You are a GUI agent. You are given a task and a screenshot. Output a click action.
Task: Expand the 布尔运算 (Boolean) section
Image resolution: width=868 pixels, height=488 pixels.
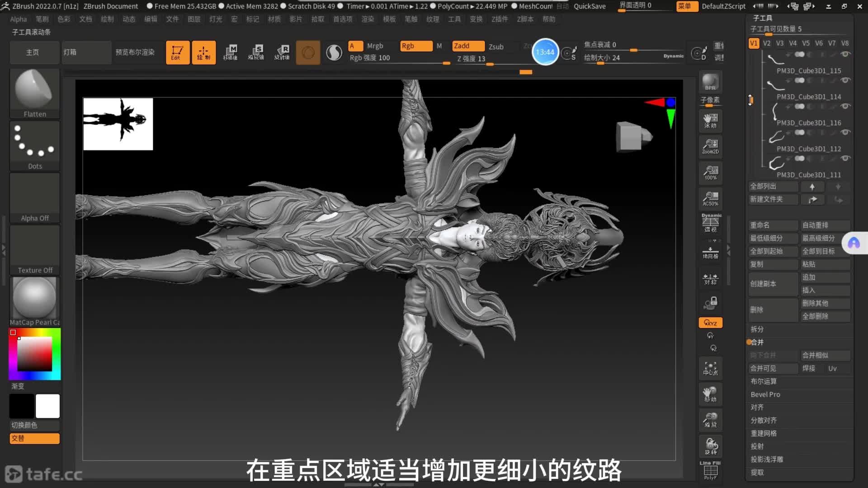click(x=764, y=381)
